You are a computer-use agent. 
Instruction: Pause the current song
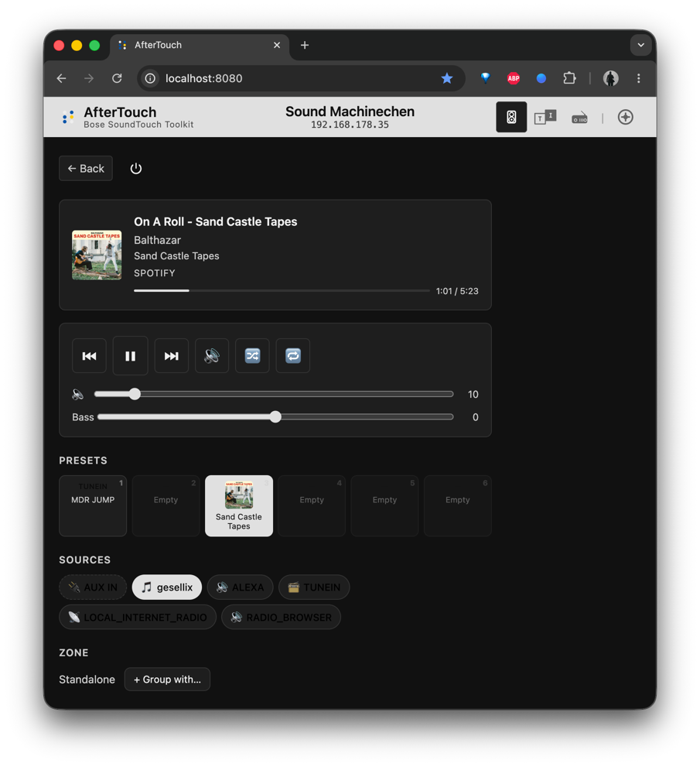[130, 355]
